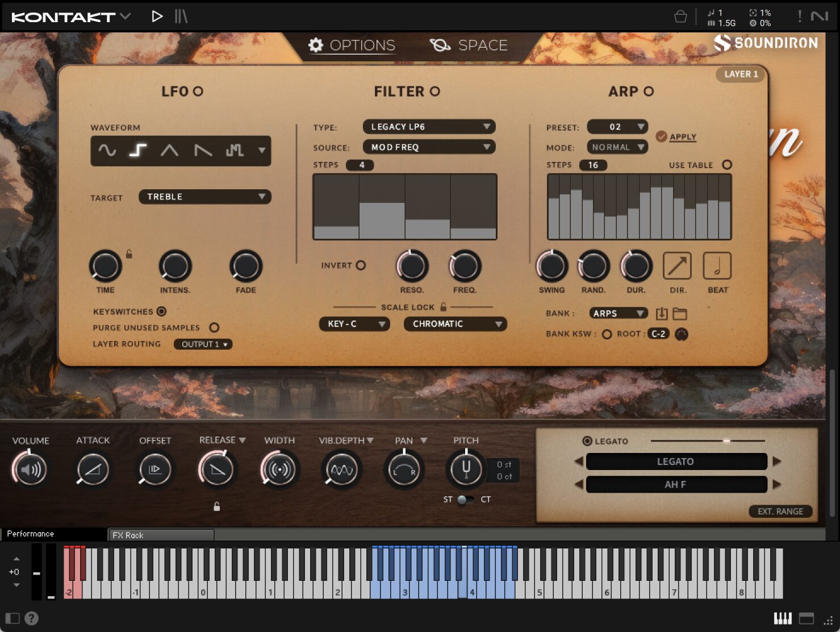Toggle the filter Invert option

pos(361,265)
